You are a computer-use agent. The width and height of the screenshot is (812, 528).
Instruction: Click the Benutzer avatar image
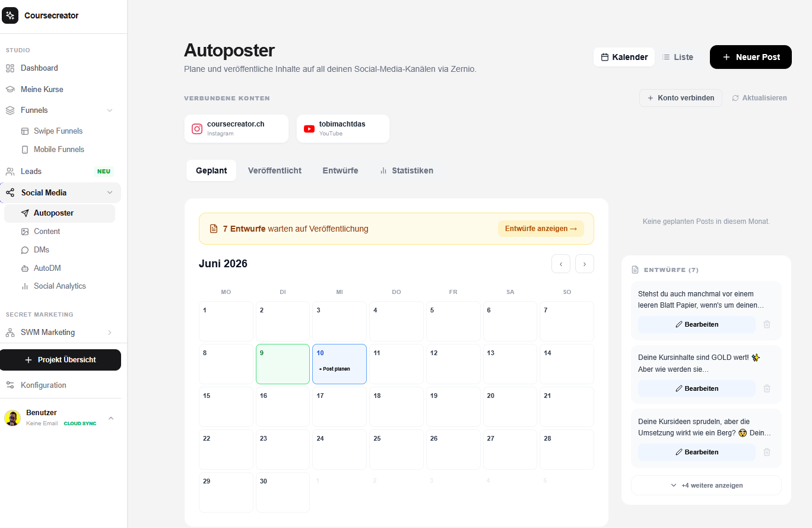pos(12,418)
